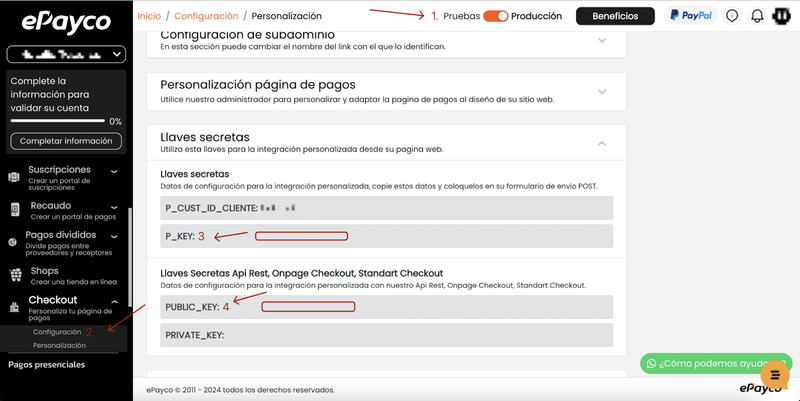Click the account validation progress bar

[59, 121]
